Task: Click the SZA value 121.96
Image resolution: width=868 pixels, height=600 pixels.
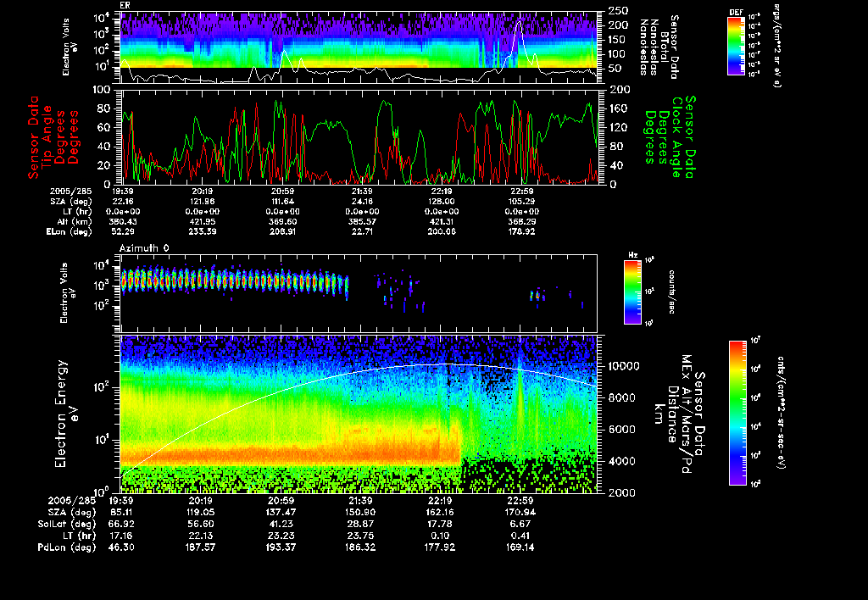Action: coord(202,202)
